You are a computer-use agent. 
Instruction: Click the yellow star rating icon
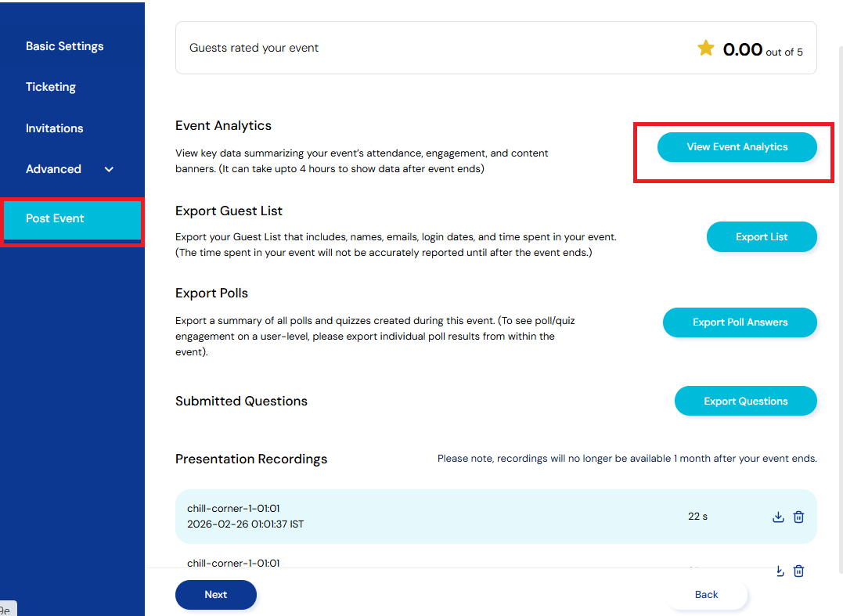706,49
